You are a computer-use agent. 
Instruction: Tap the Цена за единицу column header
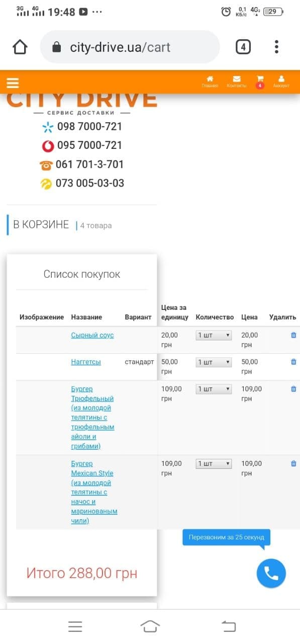tap(175, 312)
